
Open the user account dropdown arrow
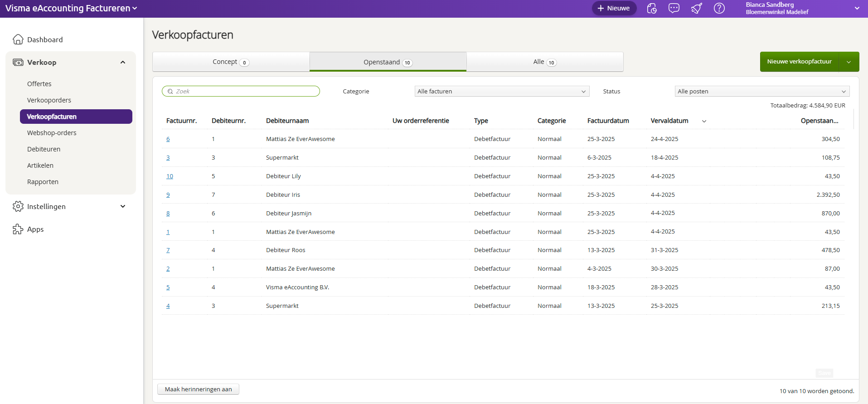(857, 8)
